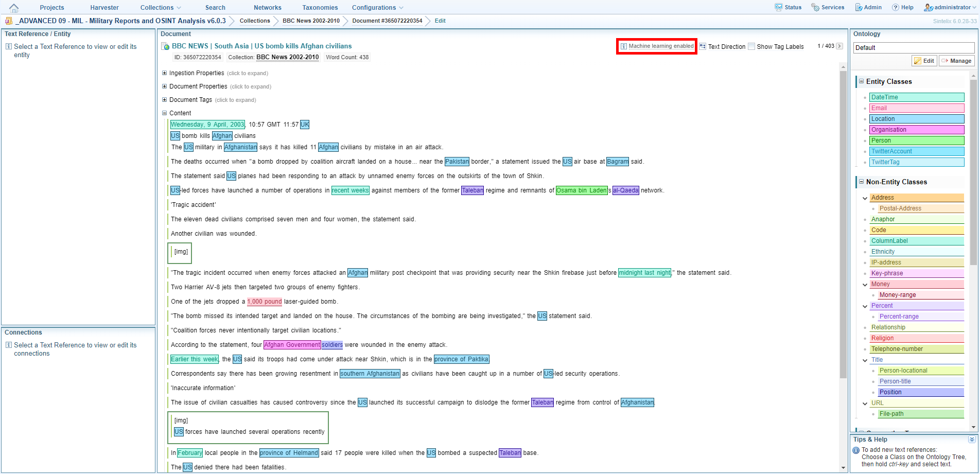Viewport: 980px width, 474px height.
Task: Expand Ingestion Properties section
Action: coord(165,73)
